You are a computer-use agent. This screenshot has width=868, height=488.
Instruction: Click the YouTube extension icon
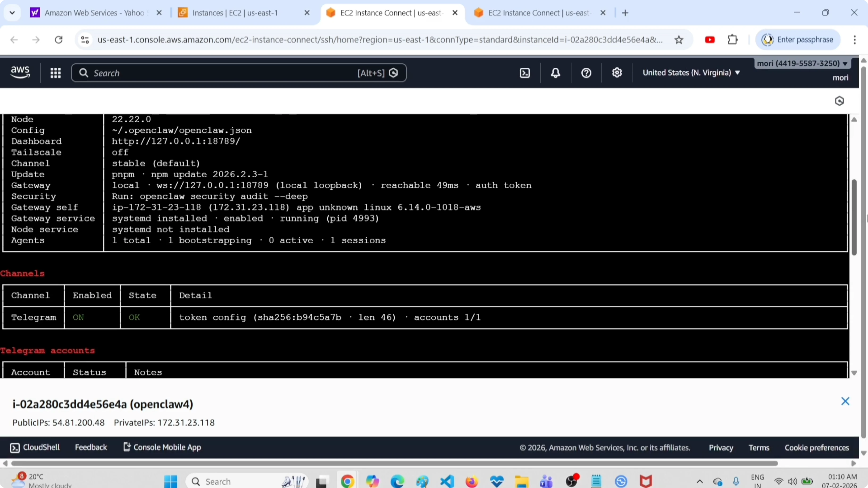710,40
